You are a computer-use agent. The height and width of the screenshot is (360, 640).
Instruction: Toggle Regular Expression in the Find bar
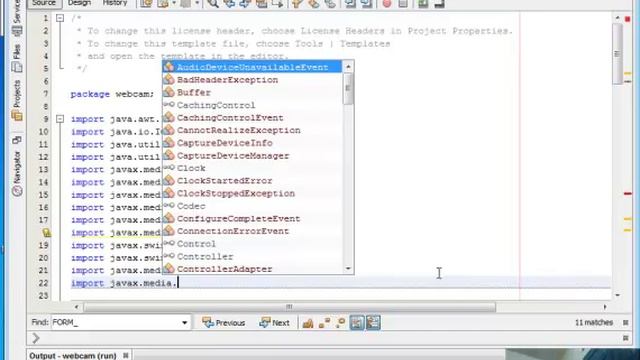(340, 323)
